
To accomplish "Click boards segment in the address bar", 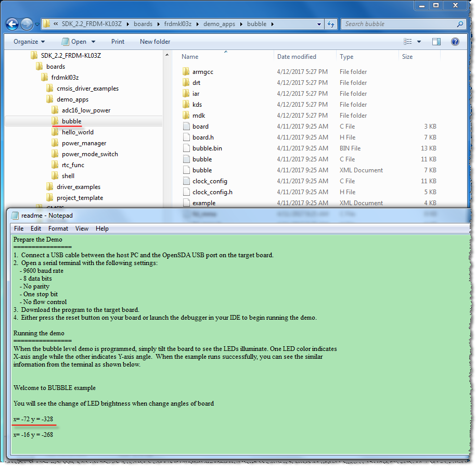I will pyautogui.click(x=143, y=24).
